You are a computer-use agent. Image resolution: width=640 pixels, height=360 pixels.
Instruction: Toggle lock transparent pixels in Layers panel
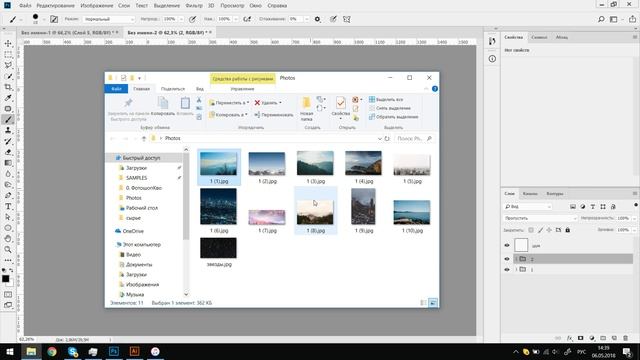[x=531, y=230]
